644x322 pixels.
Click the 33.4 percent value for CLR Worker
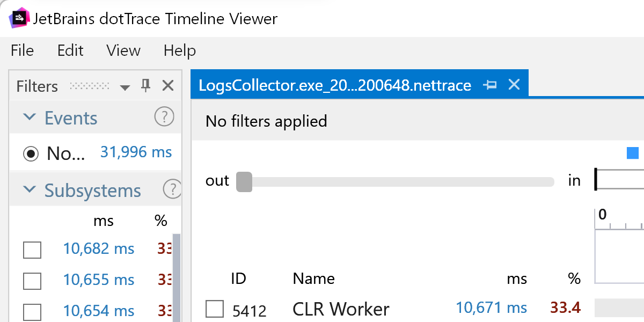(x=565, y=308)
